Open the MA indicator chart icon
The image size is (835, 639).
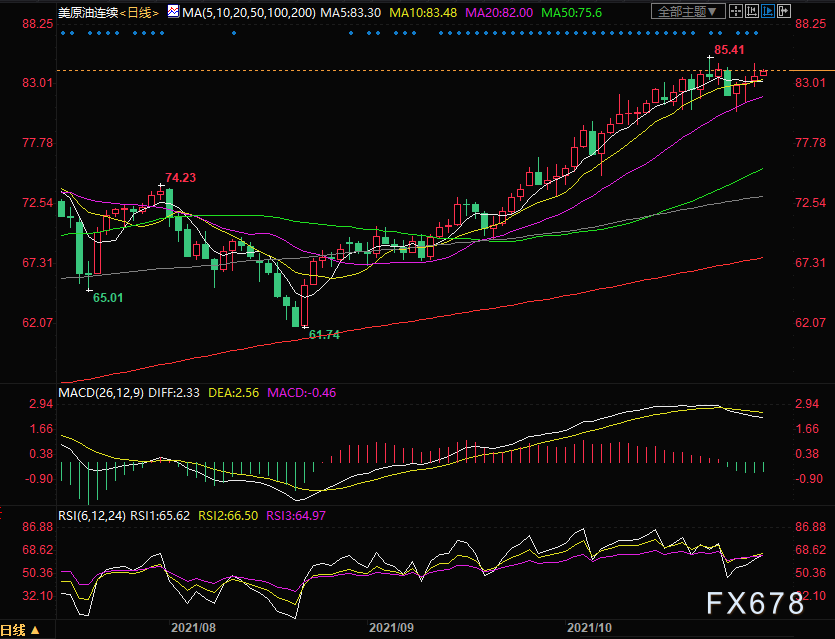point(173,12)
